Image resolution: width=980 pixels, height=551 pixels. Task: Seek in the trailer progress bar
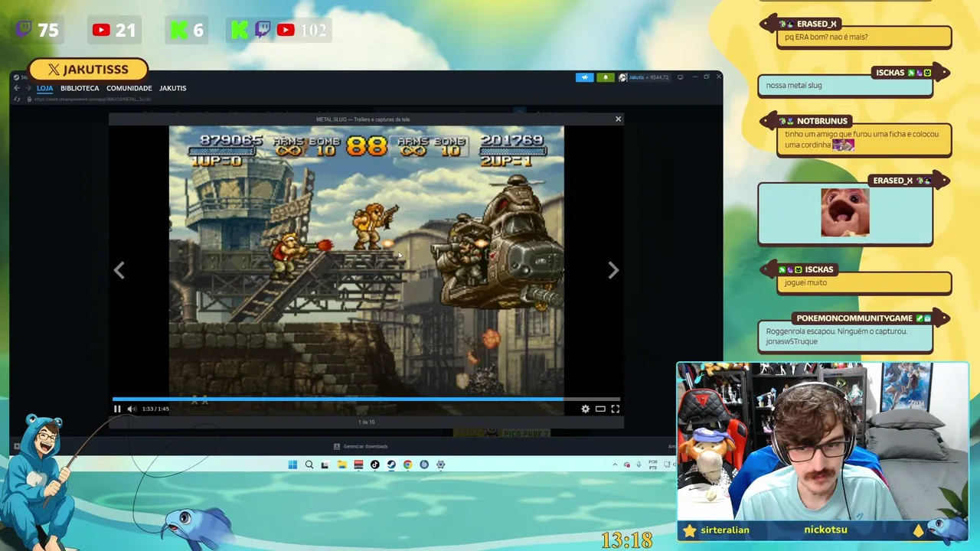pos(366,399)
